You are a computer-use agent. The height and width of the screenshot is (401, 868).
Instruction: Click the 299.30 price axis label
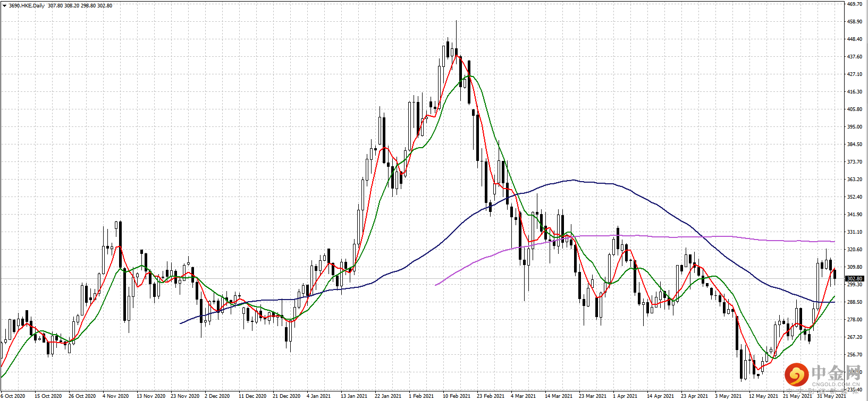855,285
